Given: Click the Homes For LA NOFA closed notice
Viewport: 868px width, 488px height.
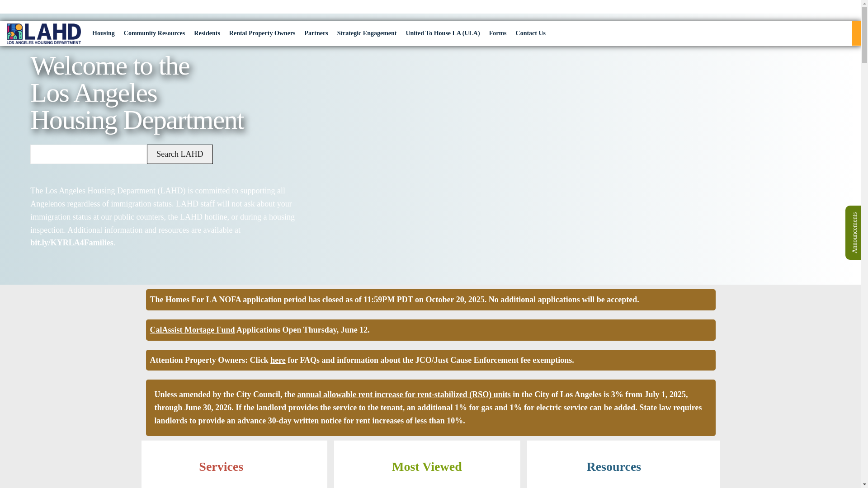Looking at the screenshot, I should [x=430, y=300].
